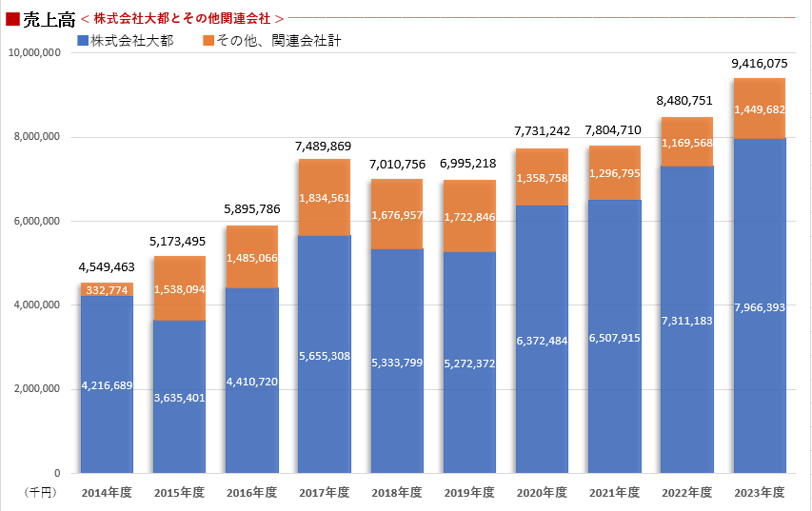Click the blue bar value 6,372,484

[x=543, y=342]
